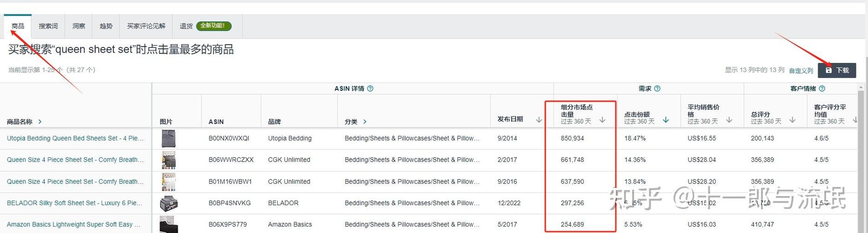This screenshot has width=868, height=233.
Task: Click the US$16.03 average price
Action: 702,225
